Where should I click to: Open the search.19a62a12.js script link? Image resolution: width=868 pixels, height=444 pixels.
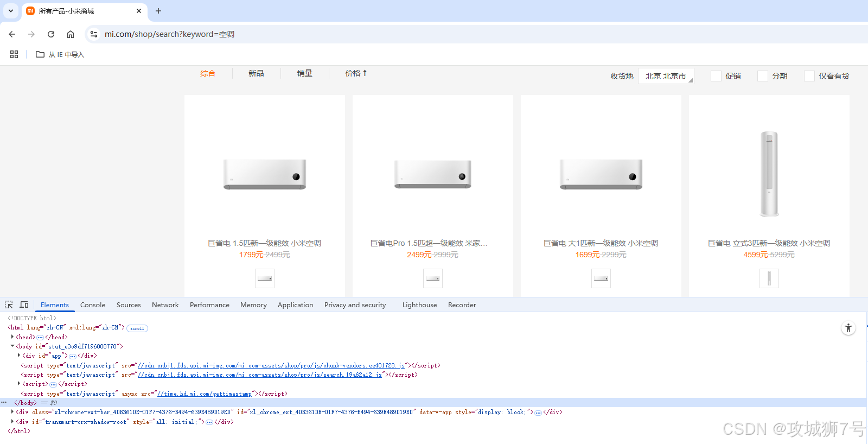pyautogui.click(x=260, y=375)
